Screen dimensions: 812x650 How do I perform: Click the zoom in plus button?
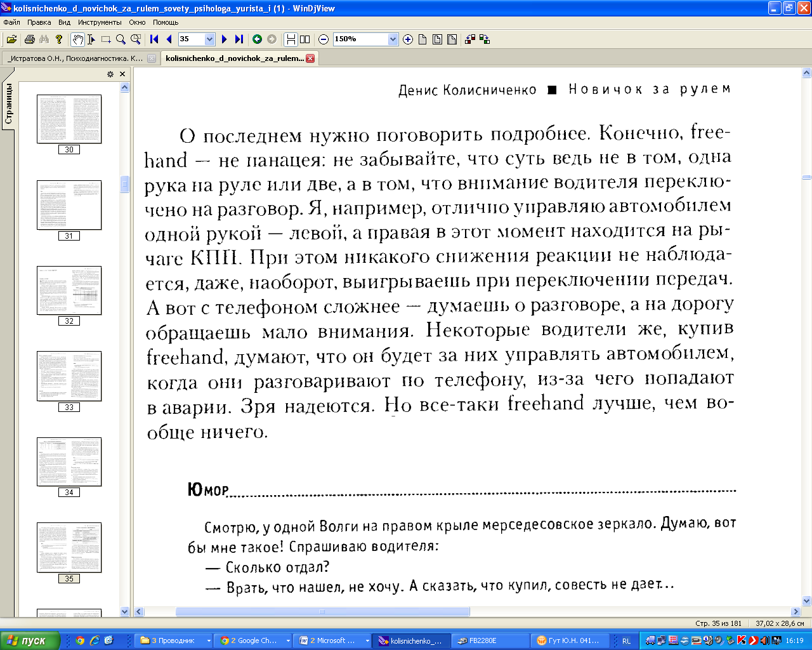pyautogui.click(x=408, y=39)
